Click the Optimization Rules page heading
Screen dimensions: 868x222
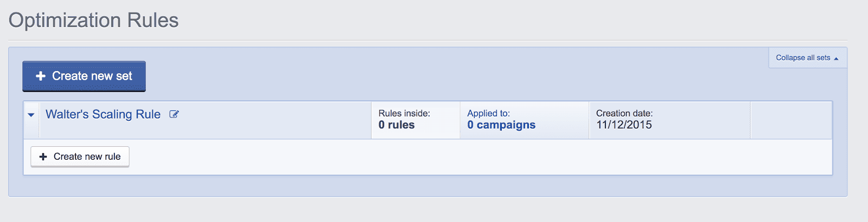point(94,20)
